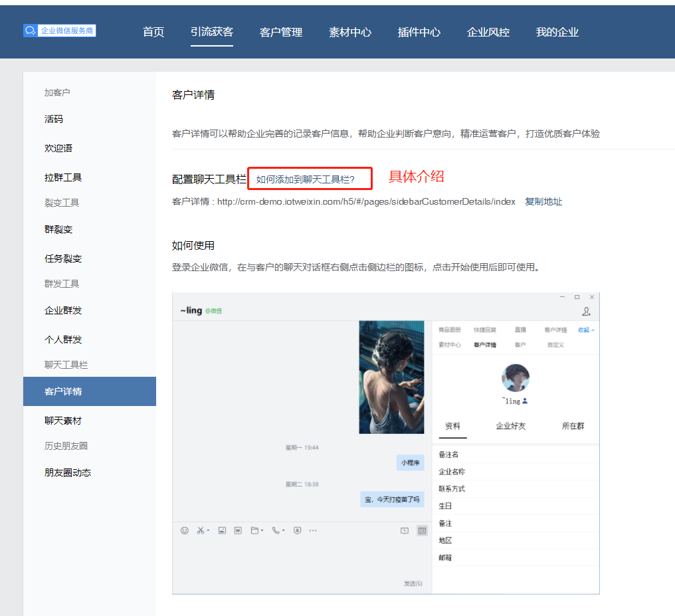Open the 客户管理 navigation tab

[281, 33]
